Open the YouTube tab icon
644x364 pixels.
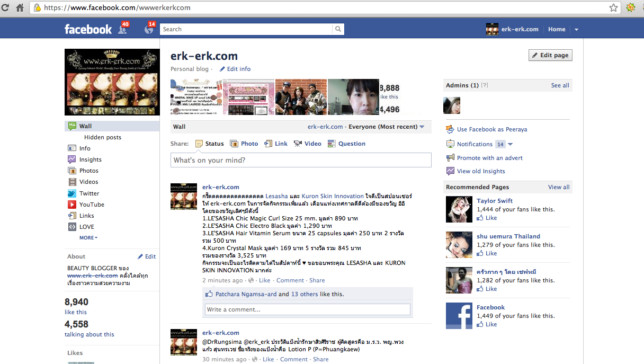[x=72, y=205]
